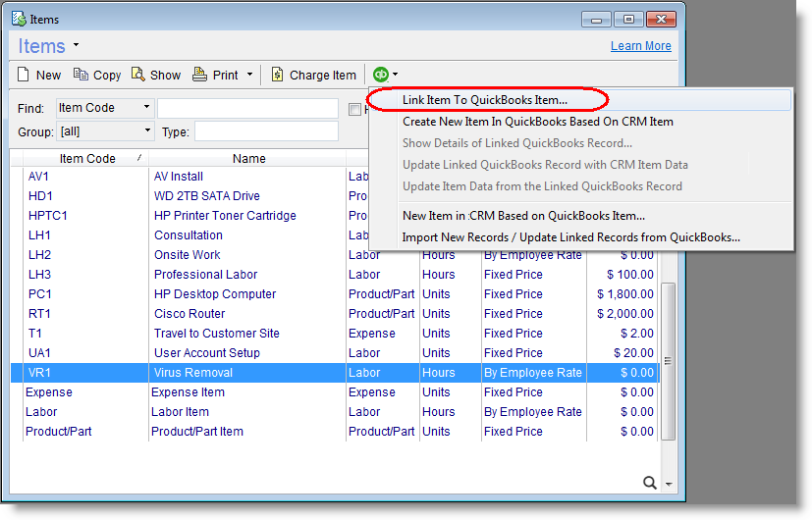The height and width of the screenshot is (520, 812).
Task: Choose Create New Item In QuickBooks Based On CRM Item
Action: pyautogui.click(x=537, y=122)
